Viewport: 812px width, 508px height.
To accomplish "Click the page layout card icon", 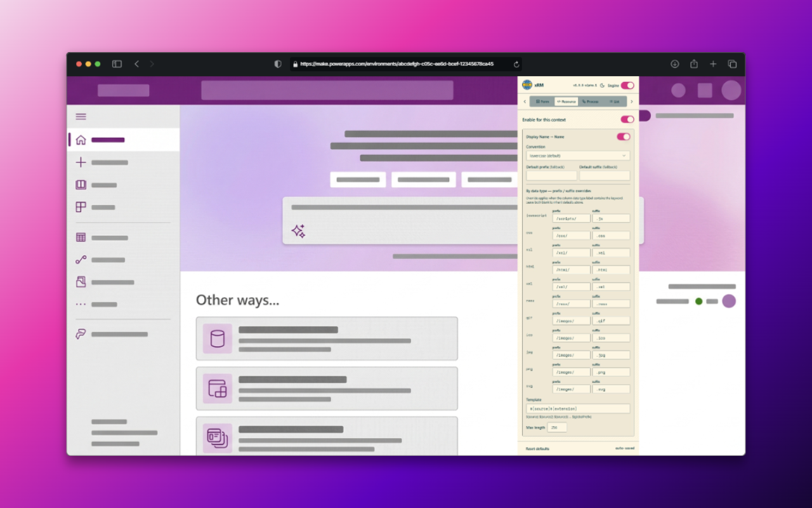I will coord(218,389).
